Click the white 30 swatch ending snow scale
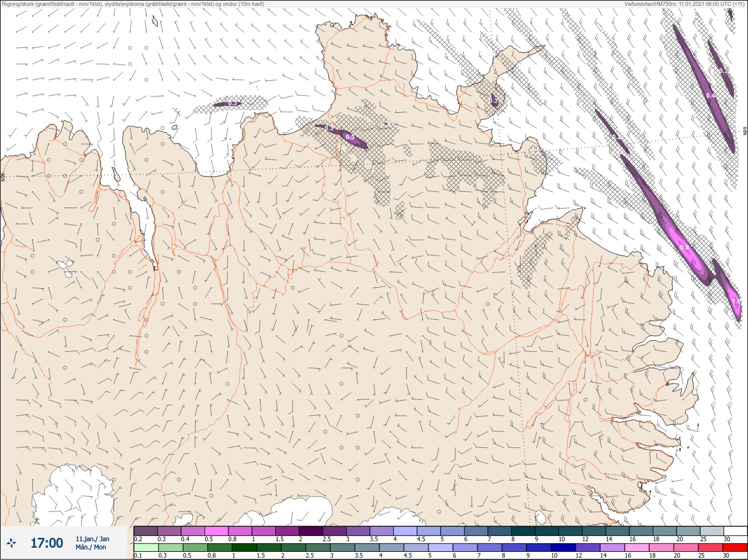 (735, 531)
